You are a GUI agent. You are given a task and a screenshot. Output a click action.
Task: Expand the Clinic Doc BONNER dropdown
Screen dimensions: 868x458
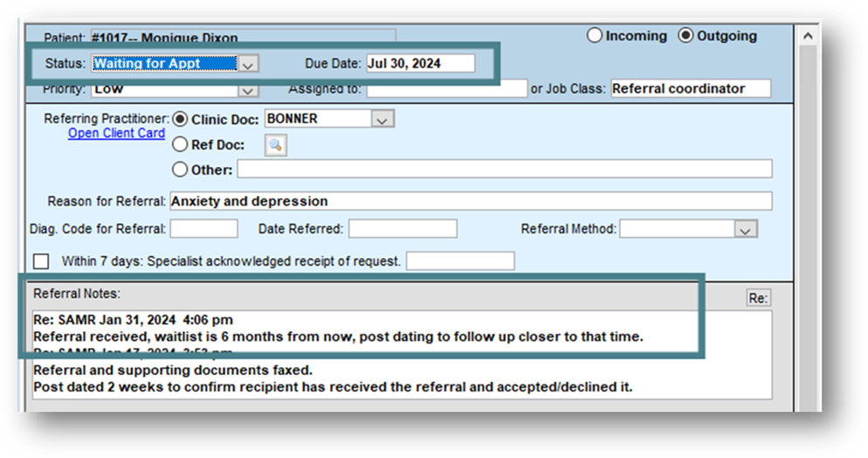[382, 119]
